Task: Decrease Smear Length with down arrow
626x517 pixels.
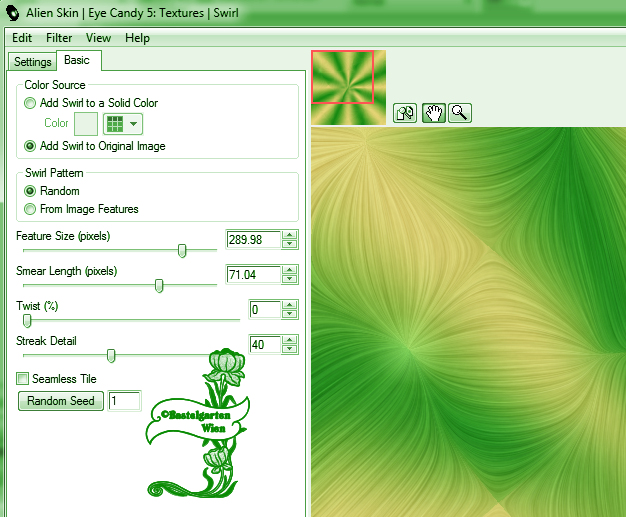Action: (x=290, y=279)
